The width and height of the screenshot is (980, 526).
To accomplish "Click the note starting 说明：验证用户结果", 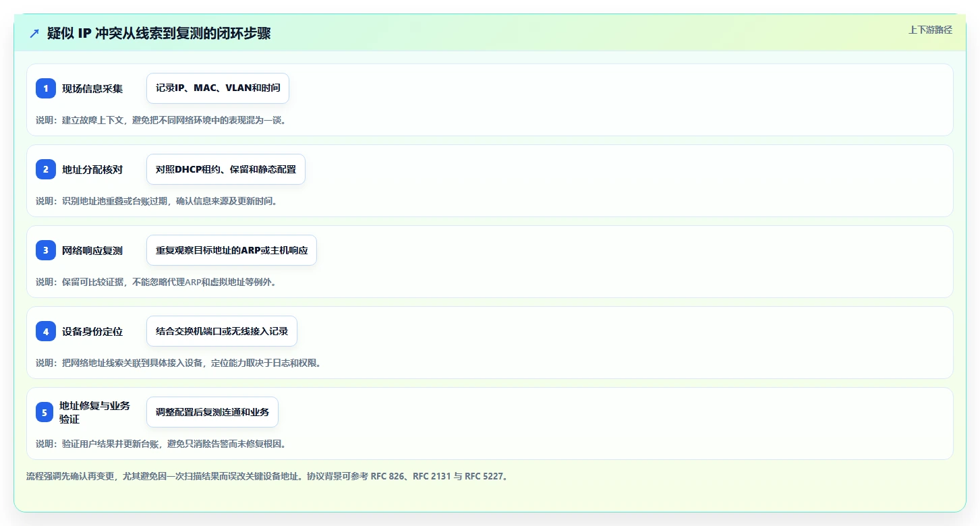I will 162,444.
